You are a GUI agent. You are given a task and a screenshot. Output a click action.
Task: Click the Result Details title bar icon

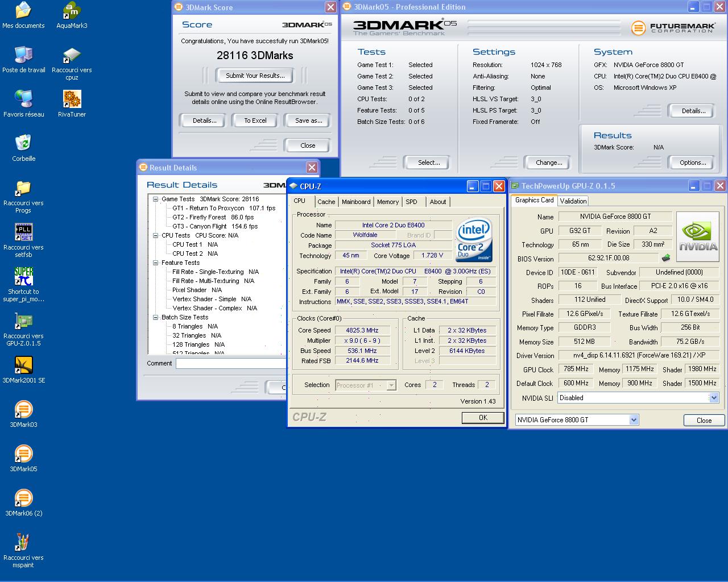point(143,168)
